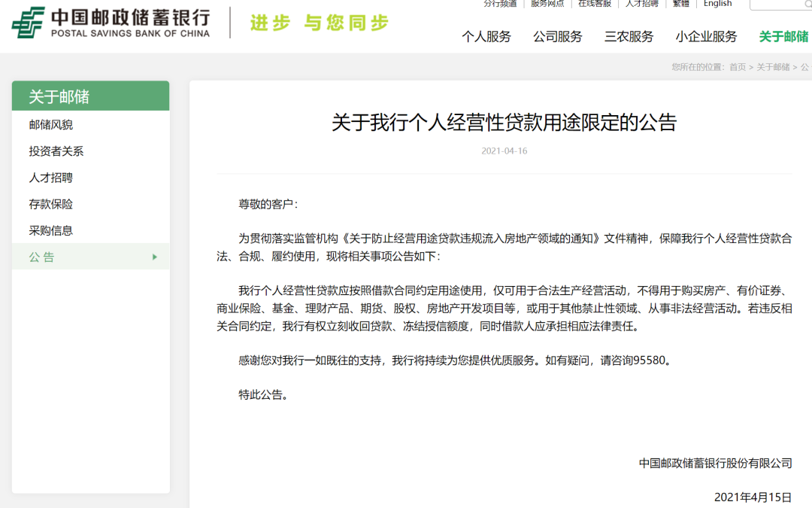Switch to Traditional Chinese (繁體)
The width and height of the screenshot is (812, 508).
tap(680, 4)
